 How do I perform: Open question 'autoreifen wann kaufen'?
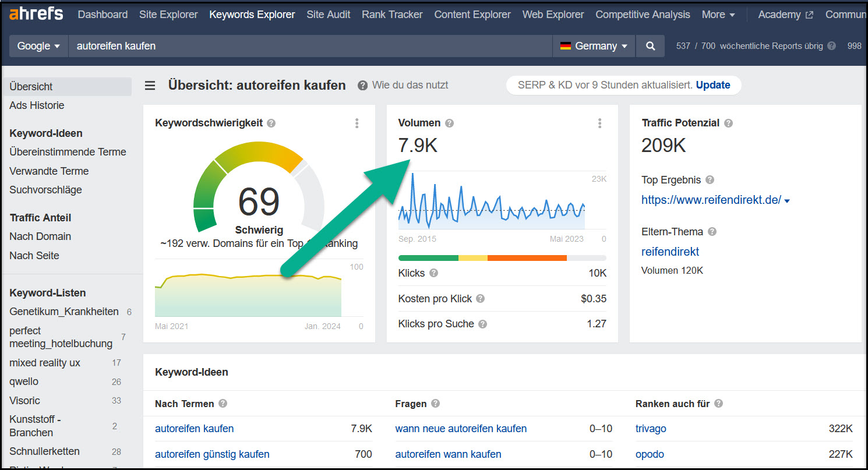[448, 454]
